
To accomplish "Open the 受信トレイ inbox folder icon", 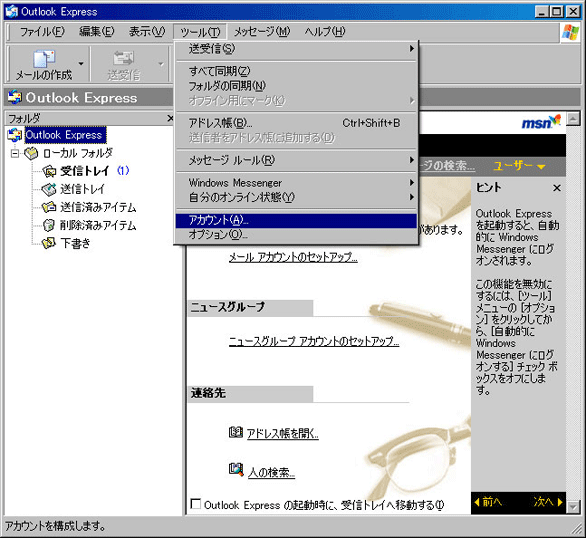I will pos(49,171).
